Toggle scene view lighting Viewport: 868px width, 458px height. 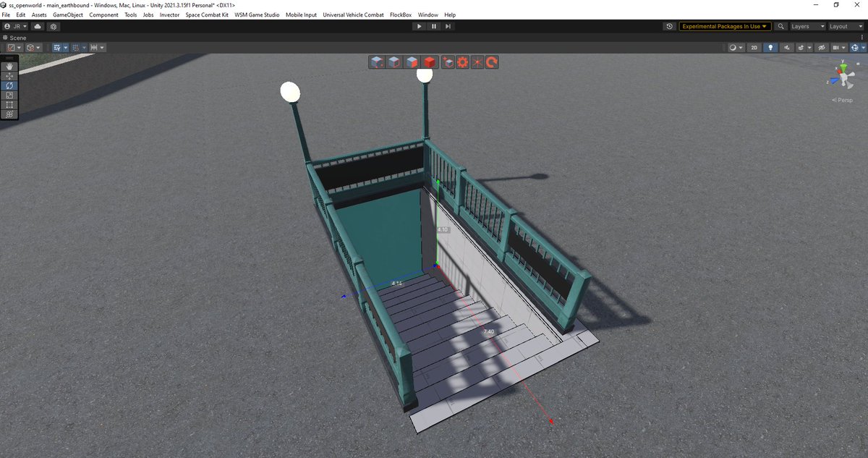770,47
